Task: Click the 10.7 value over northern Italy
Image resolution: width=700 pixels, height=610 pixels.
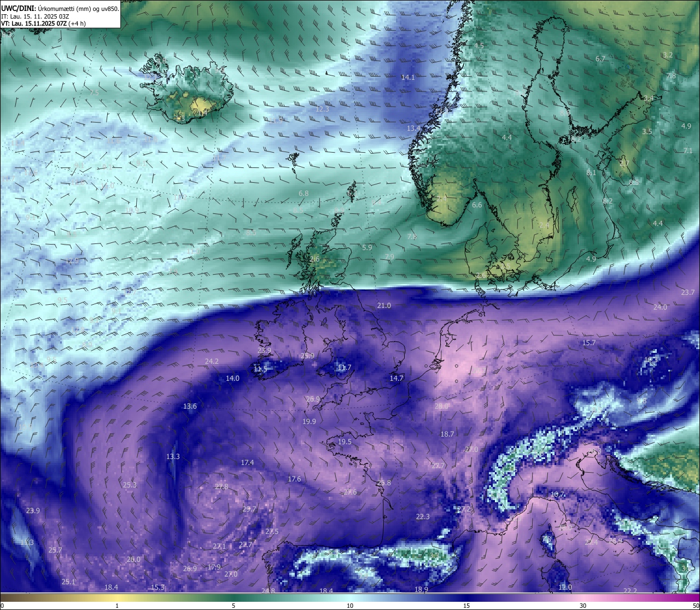Action: tap(557, 495)
